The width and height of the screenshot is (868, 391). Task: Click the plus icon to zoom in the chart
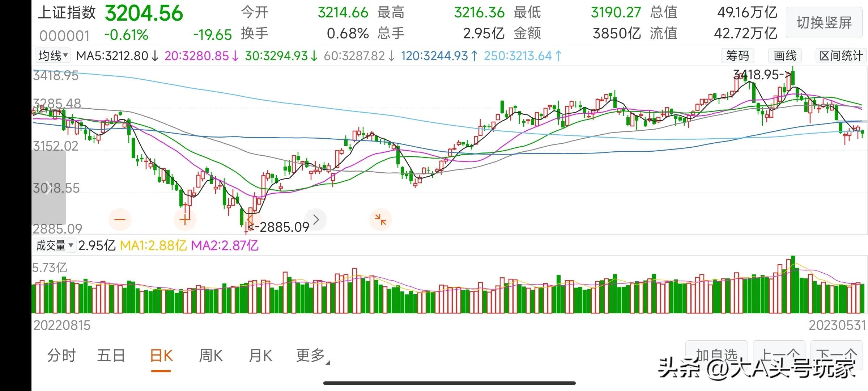pyautogui.click(x=185, y=219)
